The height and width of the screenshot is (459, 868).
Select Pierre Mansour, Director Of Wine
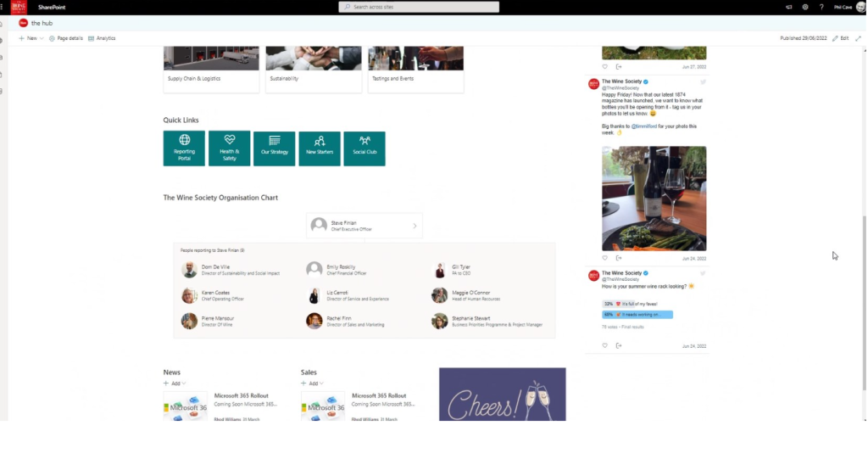click(x=209, y=321)
